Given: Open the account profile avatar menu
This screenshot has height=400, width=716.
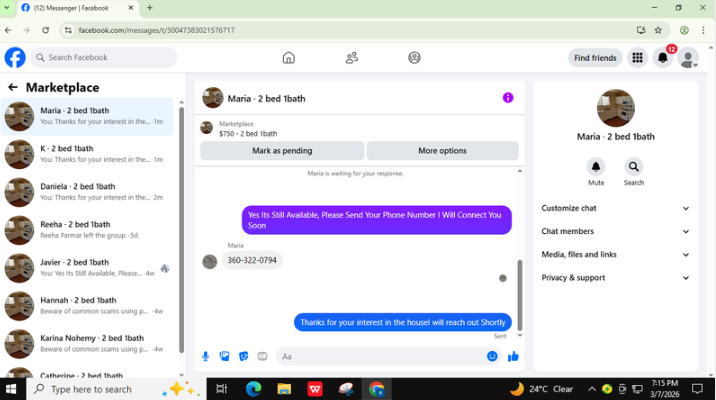Looking at the screenshot, I should 688,58.
